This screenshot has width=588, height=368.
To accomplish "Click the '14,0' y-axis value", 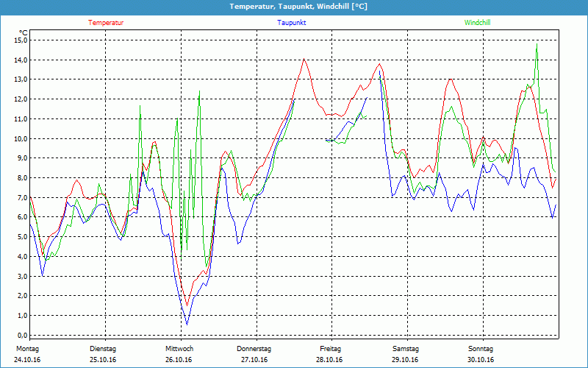I will (21, 60).
